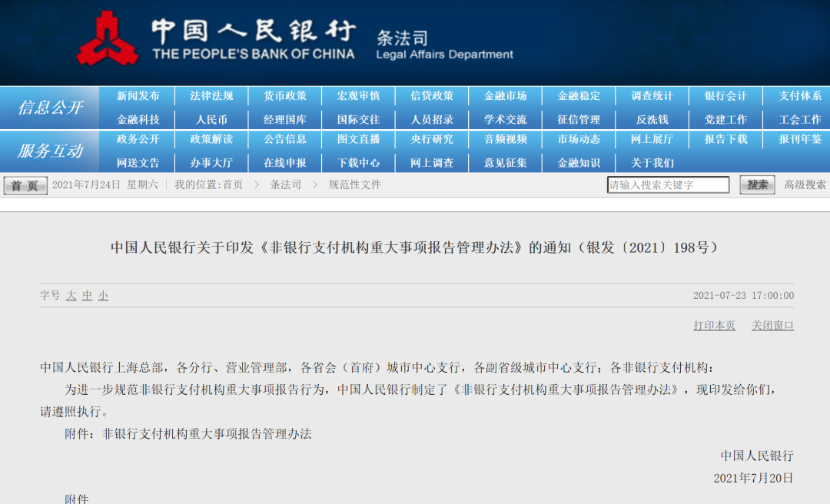The image size is (830, 504).
Task: Open the 信贷政策 menu item
Action: click(432, 96)
